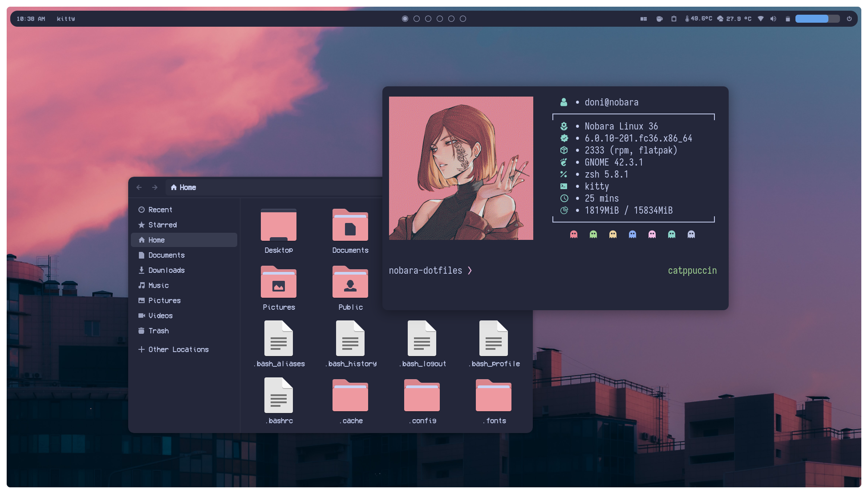Open the kitty app menu in top bar
This screenshot has width=868, height=494.
[x=66, y=19]
